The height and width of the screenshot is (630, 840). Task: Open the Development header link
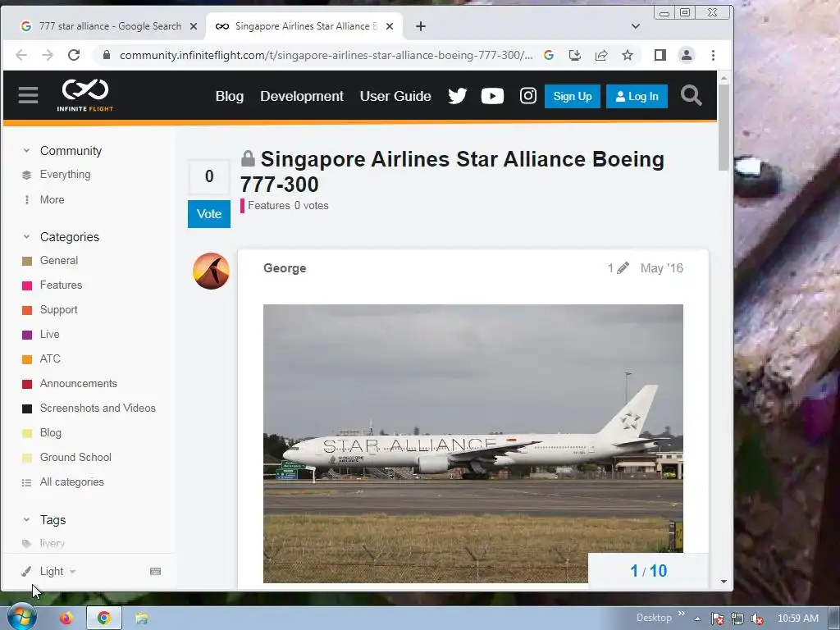click(x=302, y=97)
